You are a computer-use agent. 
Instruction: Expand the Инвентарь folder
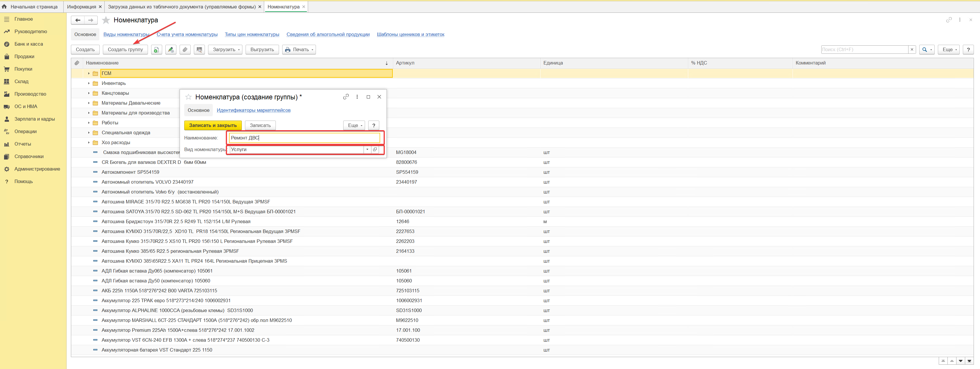[89, 83]
